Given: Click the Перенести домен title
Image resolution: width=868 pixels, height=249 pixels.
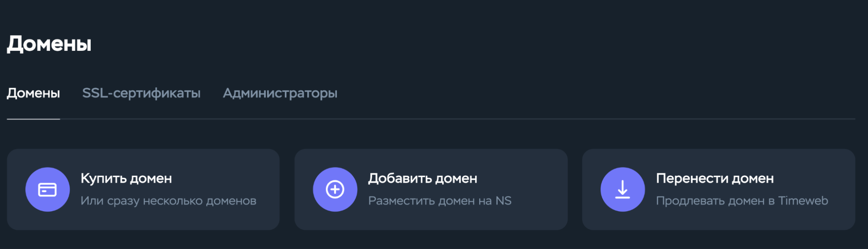Looking at the screenshot, I should tap(715, 178).
